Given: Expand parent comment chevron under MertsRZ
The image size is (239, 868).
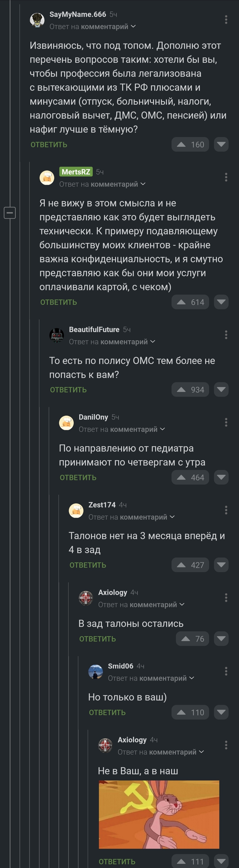Looking at the screenshot, I should [143, 184].
